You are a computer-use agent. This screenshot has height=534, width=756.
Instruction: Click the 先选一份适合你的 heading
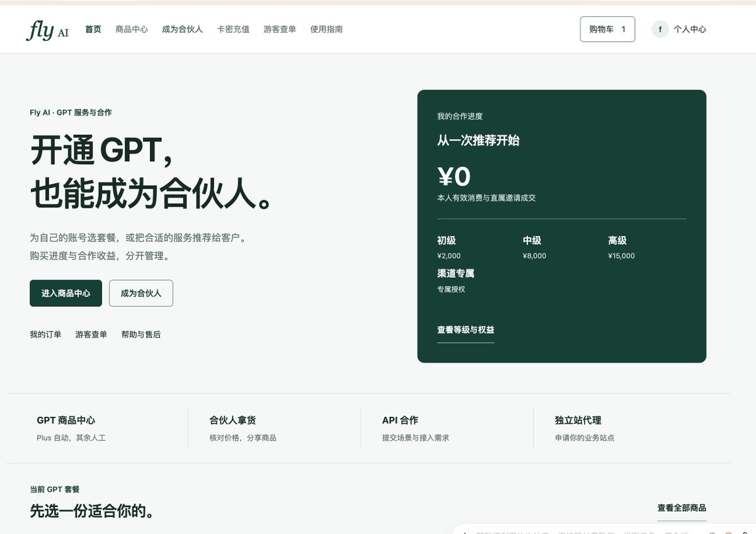coord(92,511)
